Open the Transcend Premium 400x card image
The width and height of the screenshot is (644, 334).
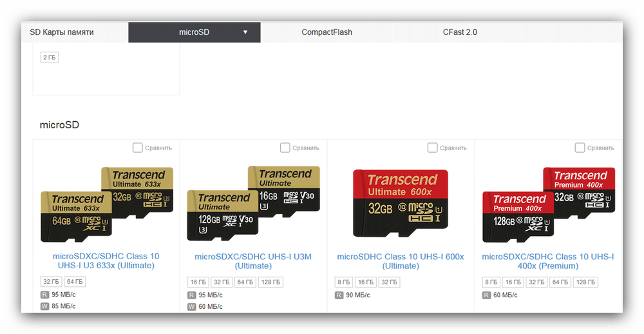(549, 204)
